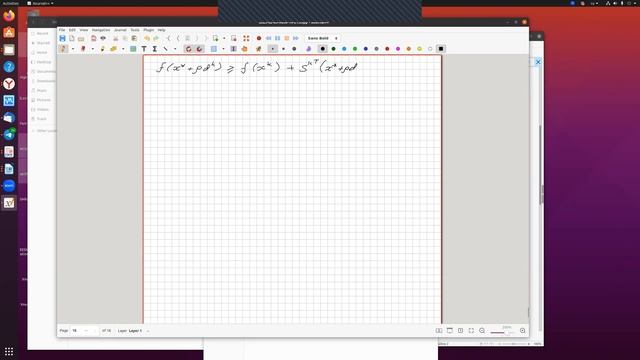Open the Tools menu
The width and height of the screenshot is (640, 360).
[135, 30]
